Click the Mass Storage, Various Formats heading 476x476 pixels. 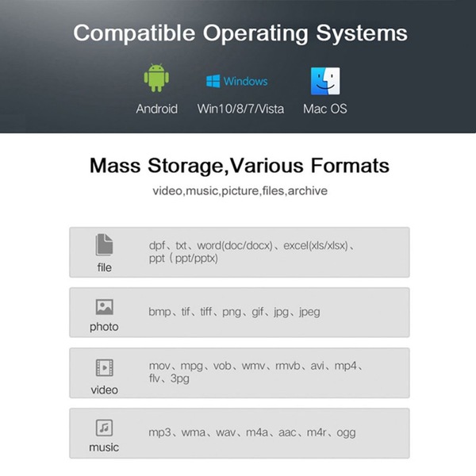click(x=240, y=166)
